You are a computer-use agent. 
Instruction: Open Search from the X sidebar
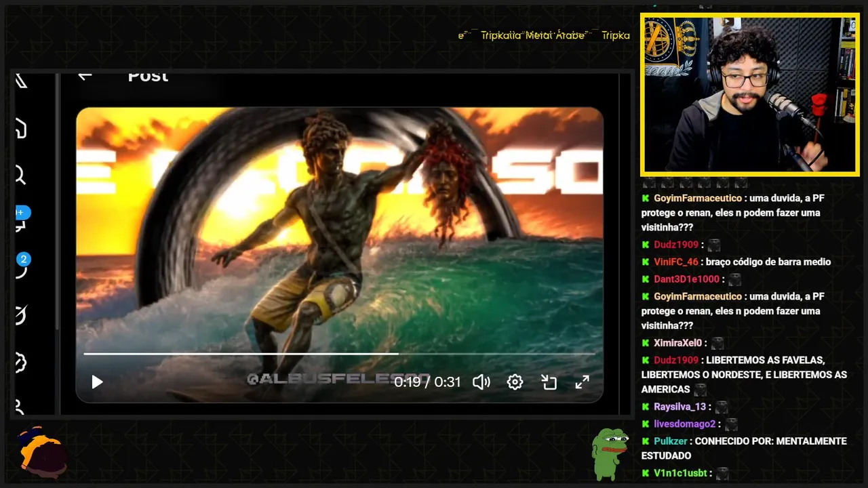pos(20,176)
